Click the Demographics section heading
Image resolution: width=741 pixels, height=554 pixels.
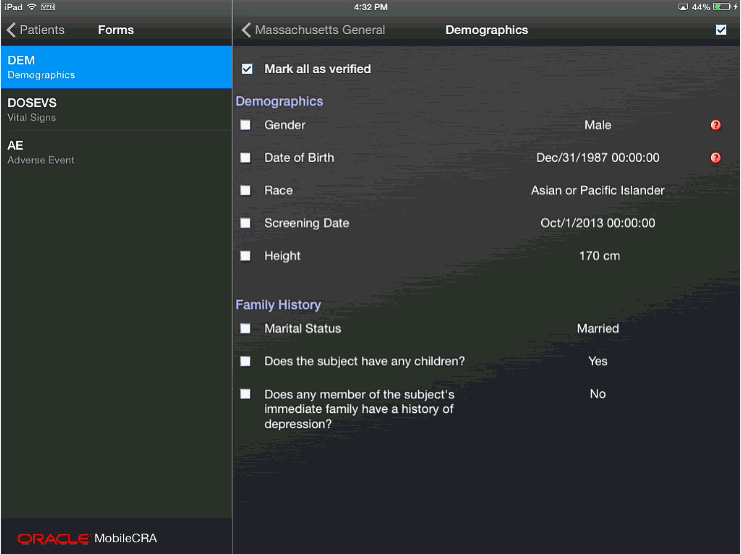[x=279, y=101]
